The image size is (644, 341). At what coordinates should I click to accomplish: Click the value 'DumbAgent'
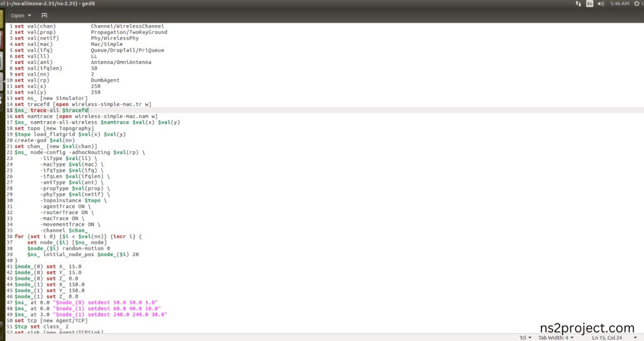click(105, 80)
